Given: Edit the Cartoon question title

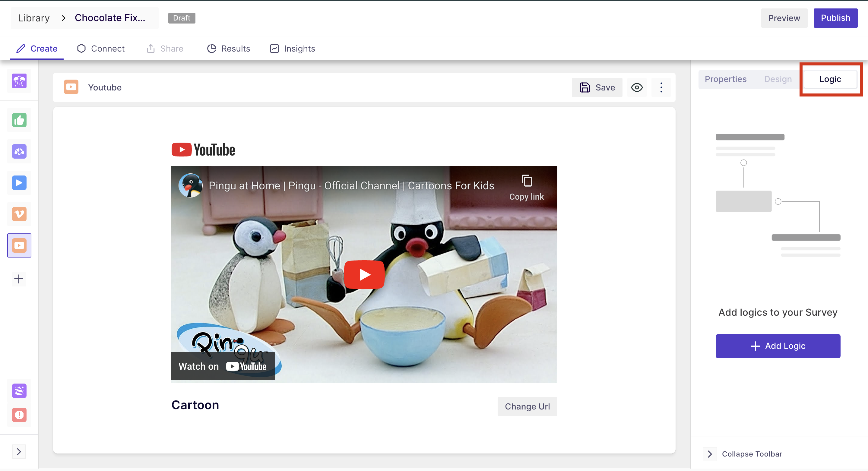Looking at the screenshot, I should coord(195,405).
